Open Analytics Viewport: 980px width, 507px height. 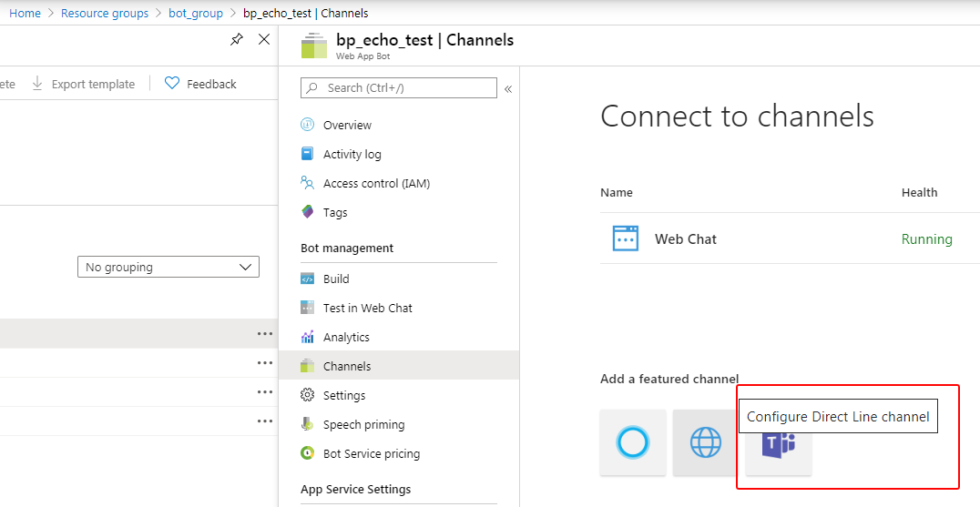pyautogui.click(x=346, y=337)
